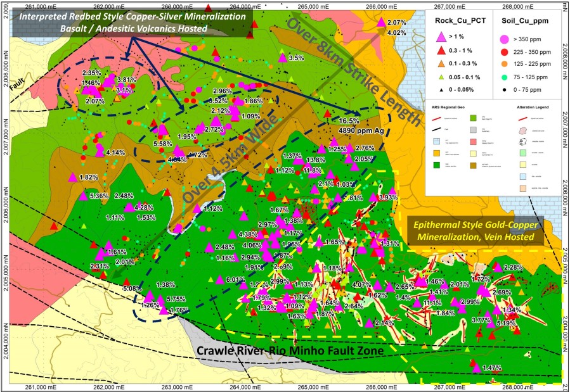The image size is (570, 392).
Task: Click the 'Fault' label on the map
Action: [18, 84]
